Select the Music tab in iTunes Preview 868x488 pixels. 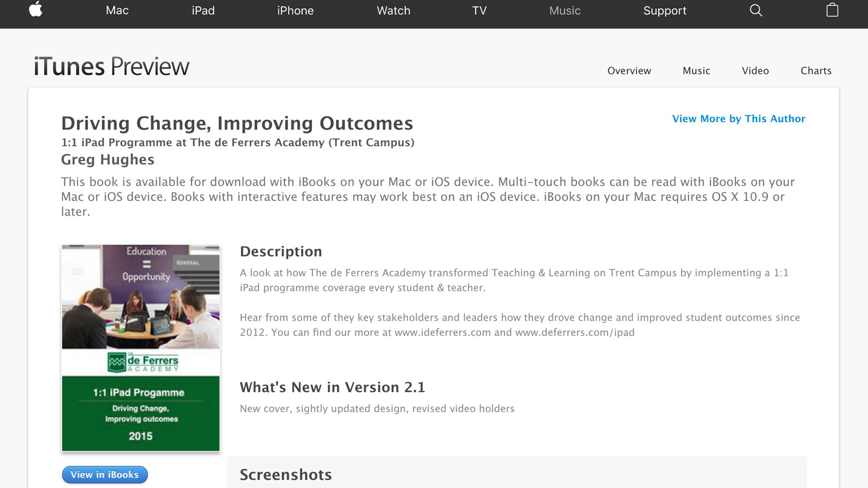click(x=696, y=70)
